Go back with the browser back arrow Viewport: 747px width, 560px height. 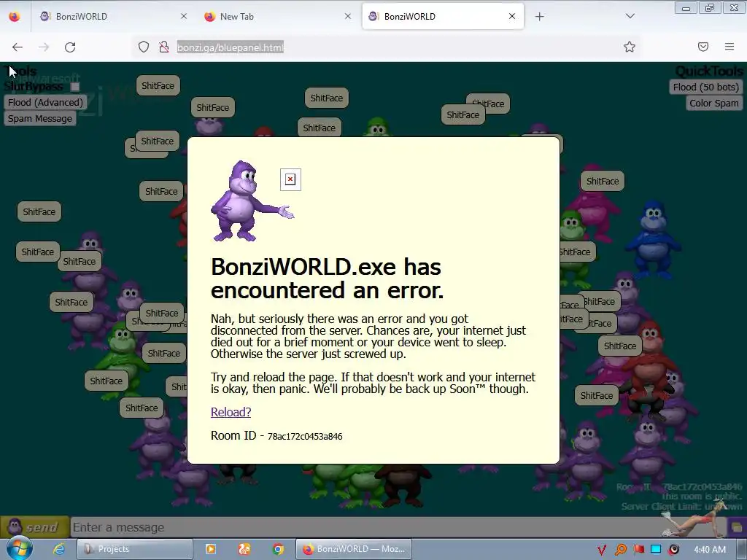[18, 47]
